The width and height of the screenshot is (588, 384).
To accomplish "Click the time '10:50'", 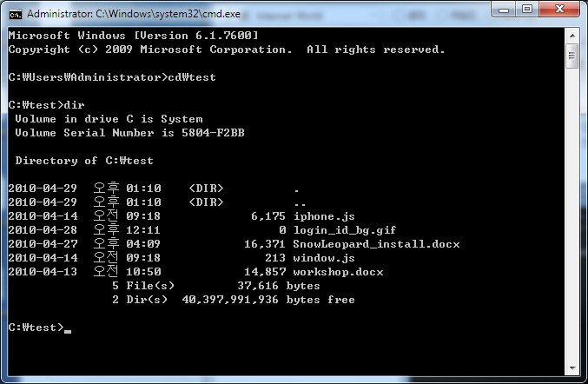I will (143, 272).
